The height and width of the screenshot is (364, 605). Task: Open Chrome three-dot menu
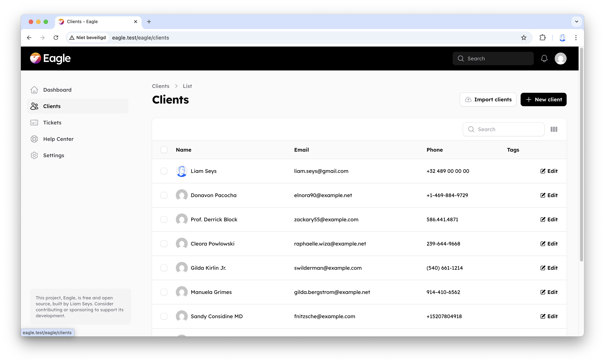(x=576, y=37)
